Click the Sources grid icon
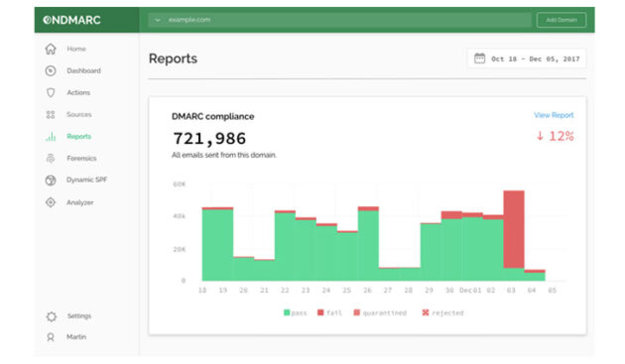The image size is (625, 364). (x=51, y=114)
